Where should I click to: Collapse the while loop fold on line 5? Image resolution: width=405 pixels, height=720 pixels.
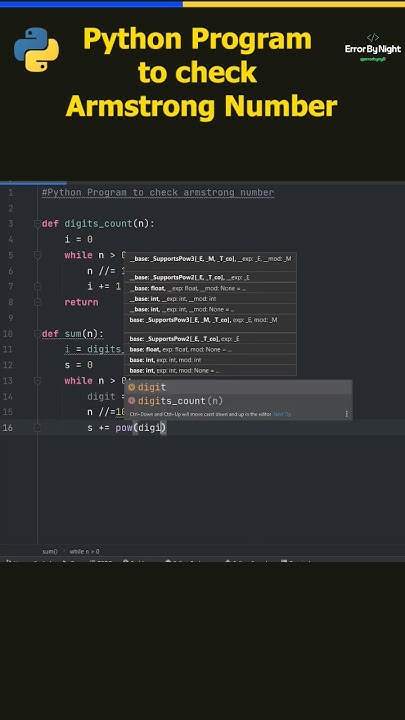pos(37,255)
